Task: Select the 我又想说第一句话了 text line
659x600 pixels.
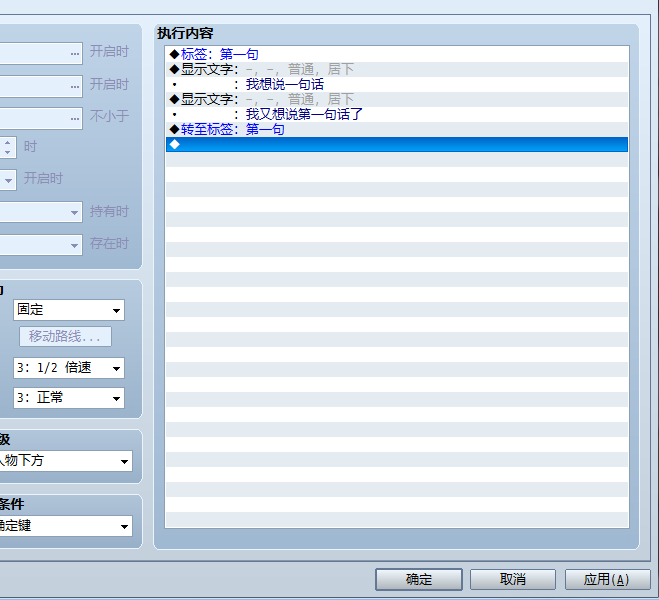Action: [397, 114]
